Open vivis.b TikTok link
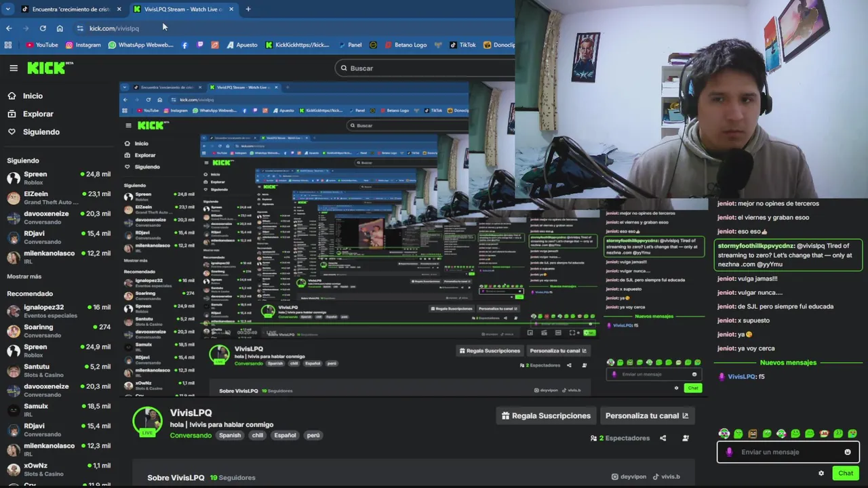The height and width of the screenshot is (488, 868). pyautogui.click(x=666, y=476)
